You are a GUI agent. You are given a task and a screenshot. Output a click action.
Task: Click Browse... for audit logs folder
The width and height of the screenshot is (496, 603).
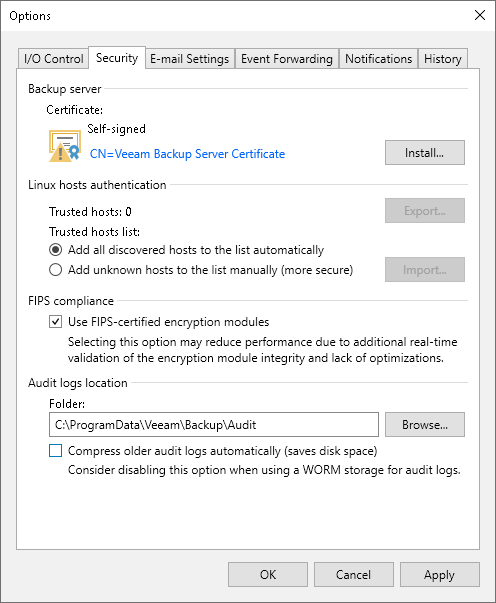pyautogui.click(x=424, y=425)
